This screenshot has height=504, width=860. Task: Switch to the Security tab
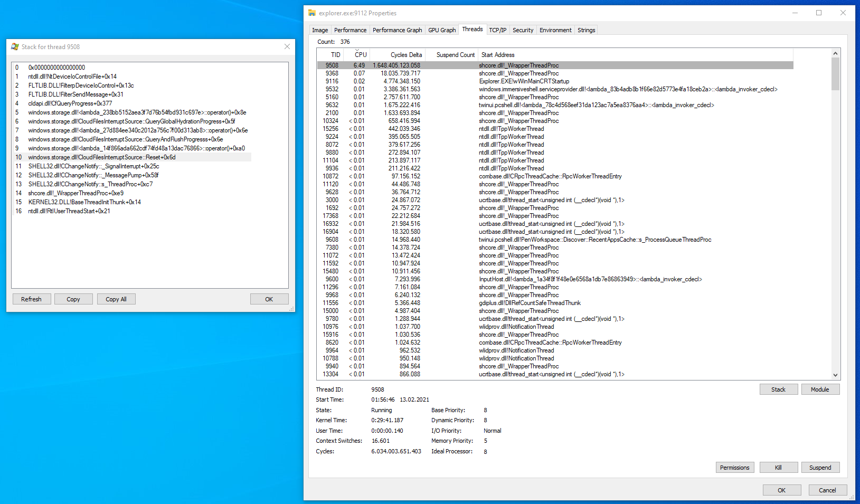tap(523, 30)
